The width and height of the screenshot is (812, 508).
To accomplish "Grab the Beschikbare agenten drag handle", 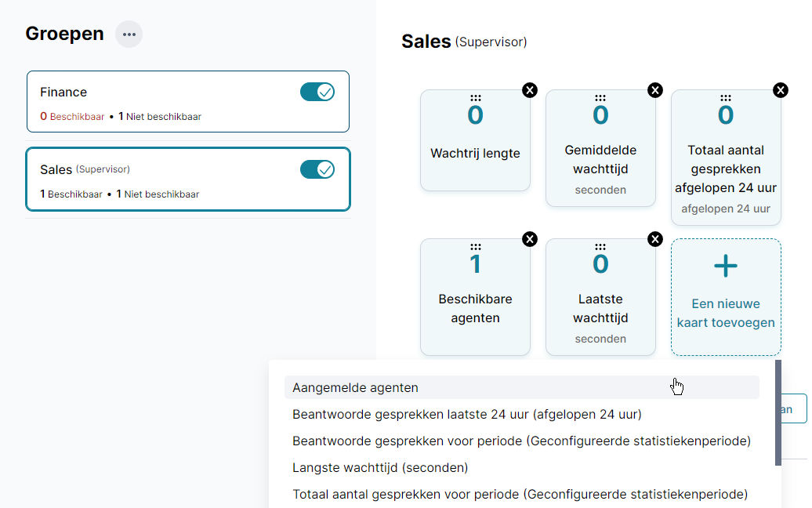I will tap(476, 247).
